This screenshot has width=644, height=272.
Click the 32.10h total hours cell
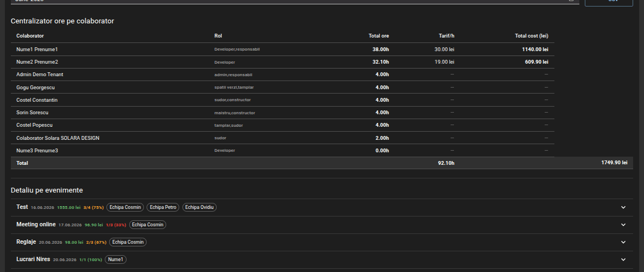tap(381, 62)
